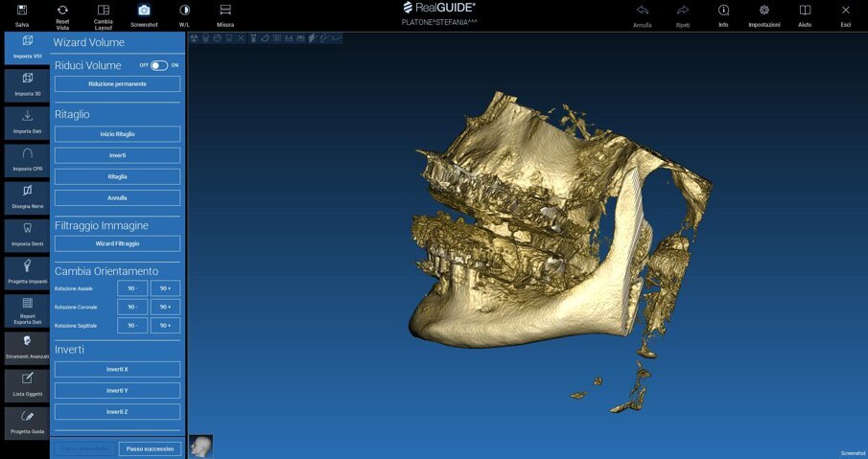Activate the Misura measurement tool
868x459 pixels.
[x=225, y=11]
